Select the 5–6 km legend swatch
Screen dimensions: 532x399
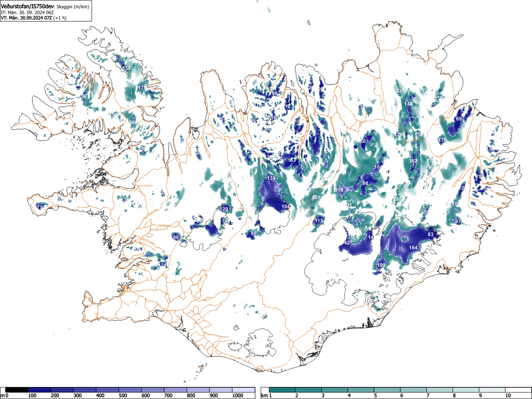pyautogui.click(x=388, y=390)
